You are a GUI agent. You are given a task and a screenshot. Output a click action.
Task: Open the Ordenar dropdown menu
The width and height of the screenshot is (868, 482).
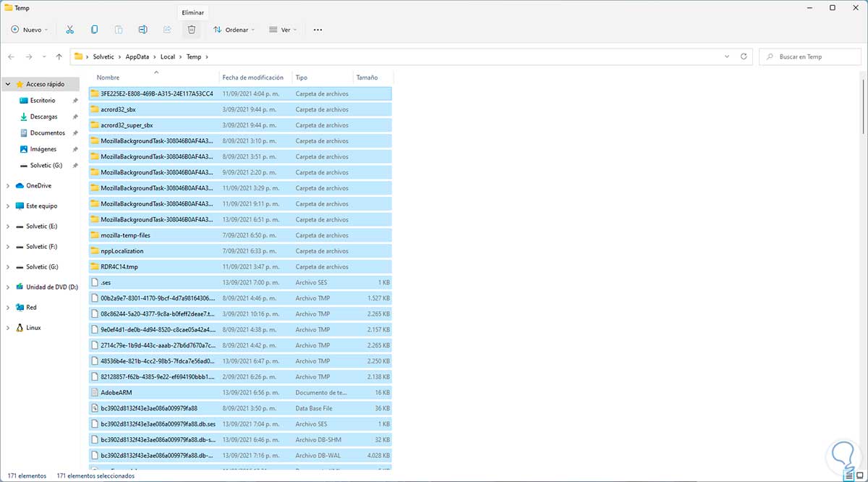234,30
